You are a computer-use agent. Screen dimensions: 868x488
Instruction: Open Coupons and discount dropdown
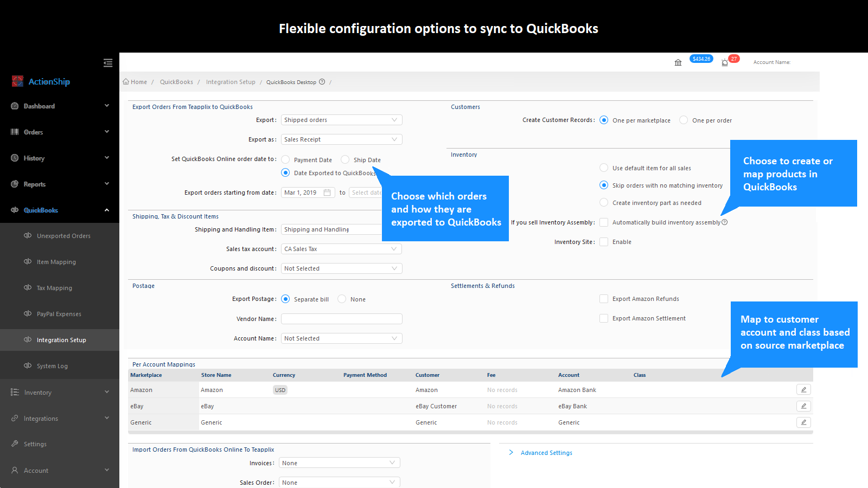[x=342, y=268]
